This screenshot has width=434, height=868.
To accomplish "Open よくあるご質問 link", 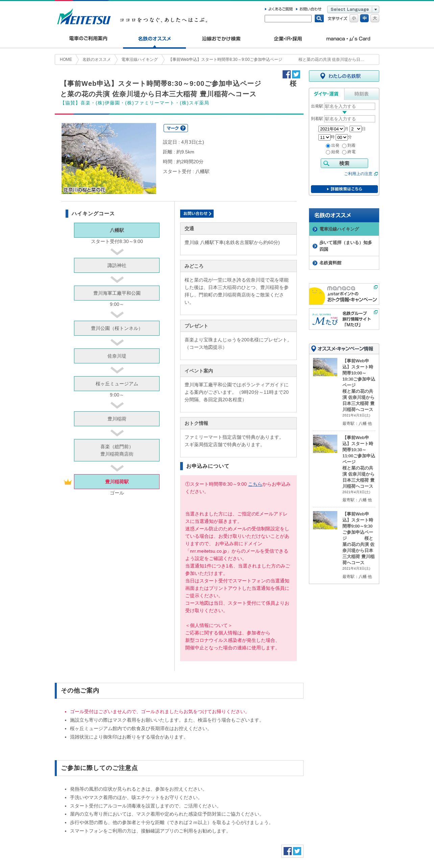I will point(279,9).
